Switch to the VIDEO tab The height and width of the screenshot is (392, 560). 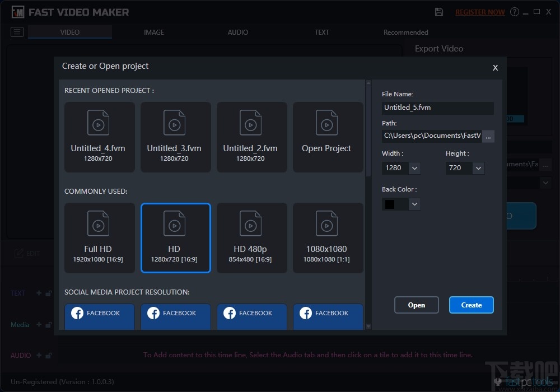coord(70,32)
